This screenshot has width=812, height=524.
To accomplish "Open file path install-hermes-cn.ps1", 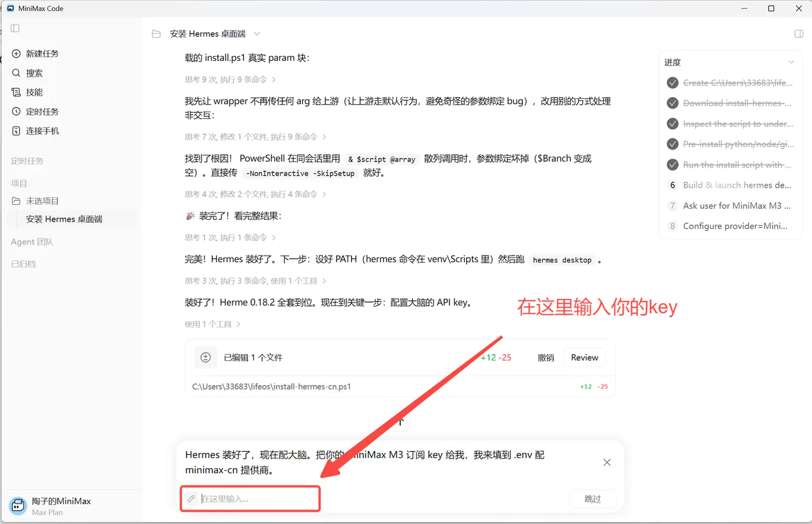I will (x=272, y=386).
